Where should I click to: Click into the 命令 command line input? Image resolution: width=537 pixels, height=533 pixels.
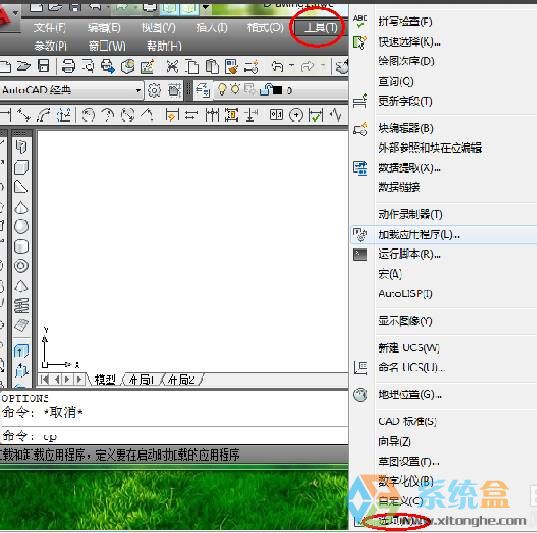175,436
